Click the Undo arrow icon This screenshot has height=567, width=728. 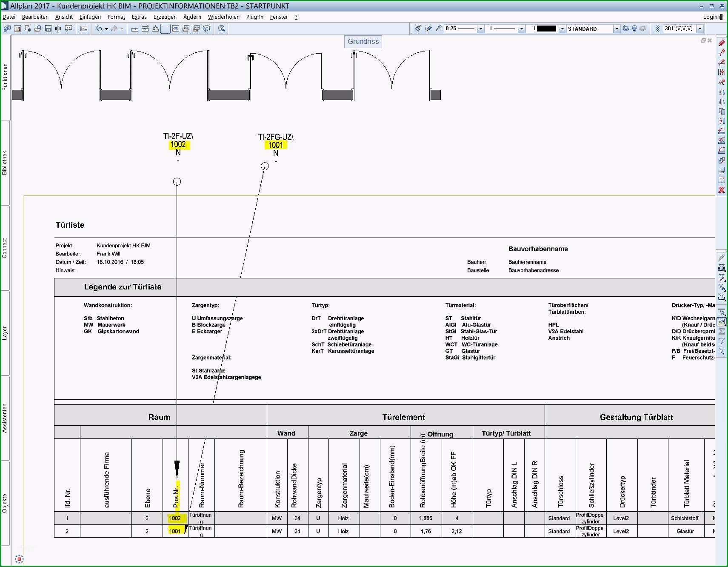99,29
